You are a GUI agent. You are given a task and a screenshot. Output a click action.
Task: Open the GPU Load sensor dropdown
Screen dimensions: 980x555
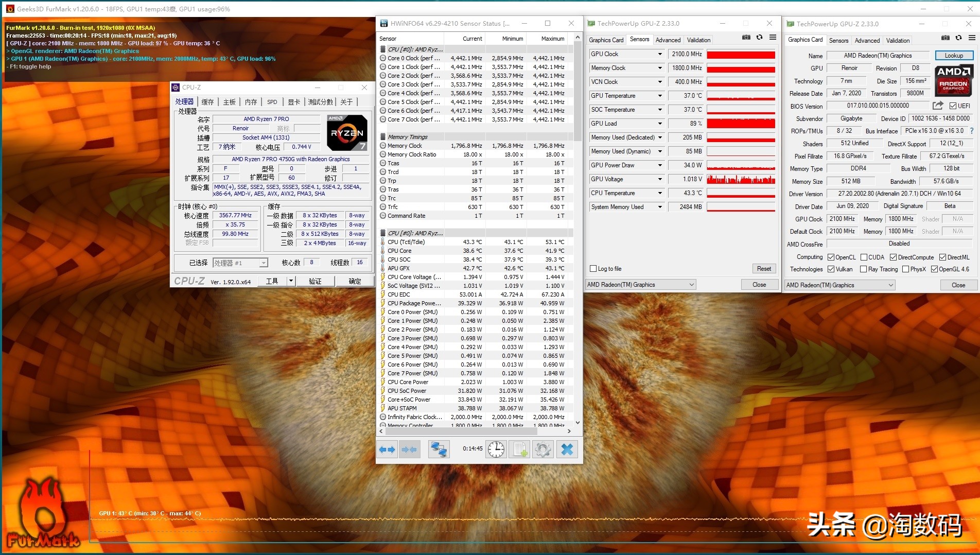point(660,124)
